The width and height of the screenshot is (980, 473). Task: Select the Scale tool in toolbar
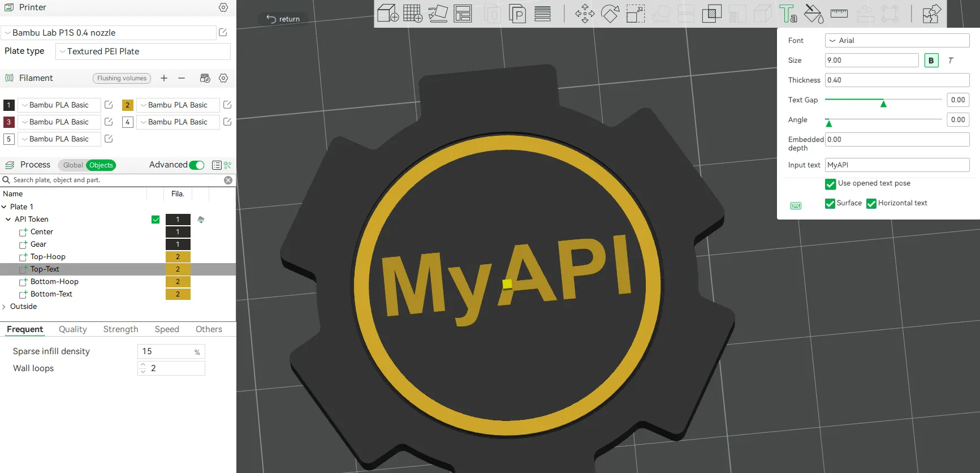pos(635,14)
